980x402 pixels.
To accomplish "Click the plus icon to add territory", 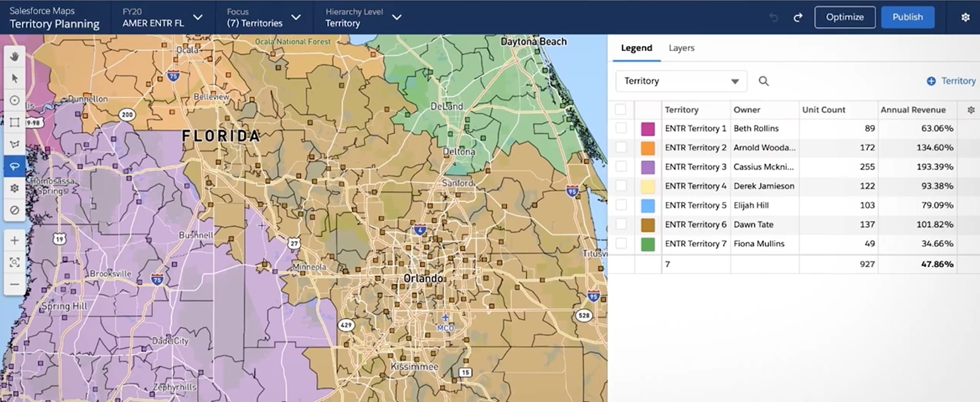I will click(x=931, y=81).
